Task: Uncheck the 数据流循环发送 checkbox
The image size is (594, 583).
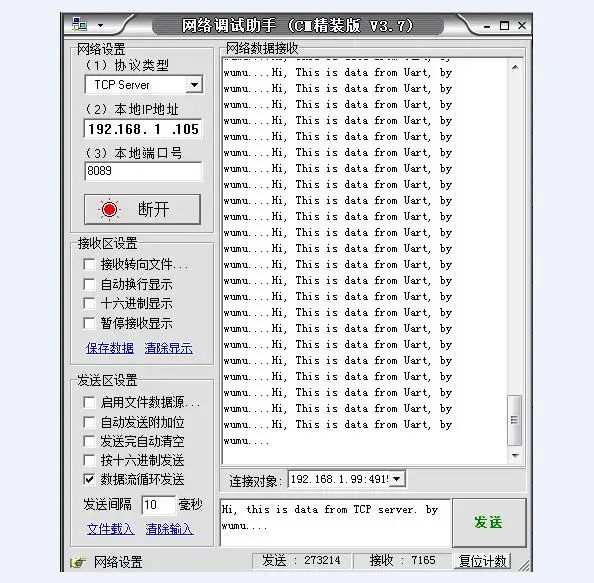Action: pyautogui.click(x=89, y=480)
